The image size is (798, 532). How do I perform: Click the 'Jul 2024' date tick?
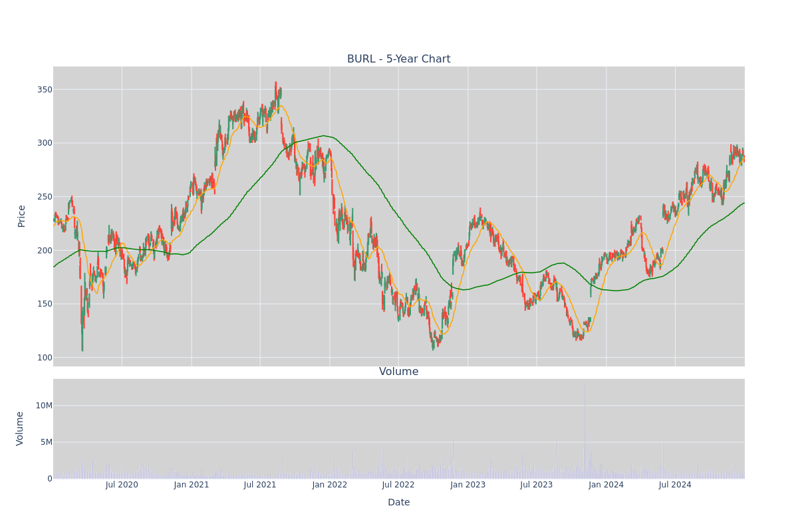675,485
